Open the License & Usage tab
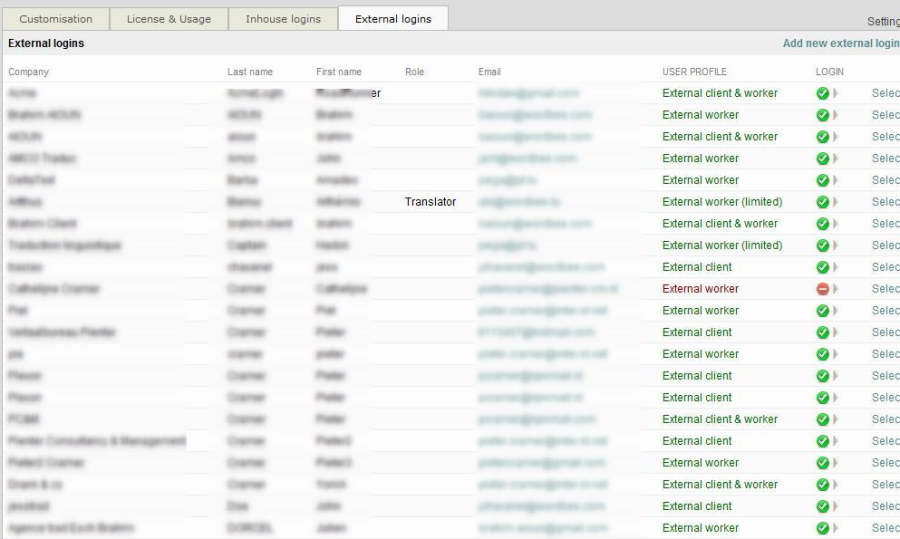Image resolution: width=900 pixels, height=539 pixels. click(x=167, y=19)
